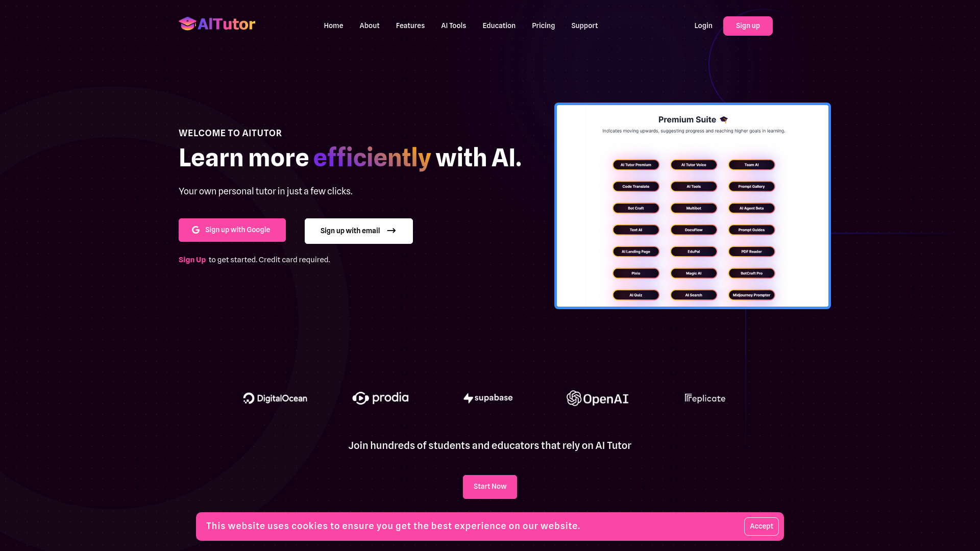Click the AI Tools navigation menu item
Screen dimensions: 980x551
454,26
